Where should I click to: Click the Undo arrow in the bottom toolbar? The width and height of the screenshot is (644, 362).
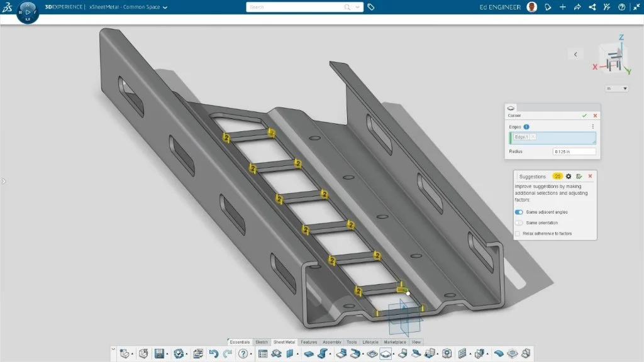point(213,354)
